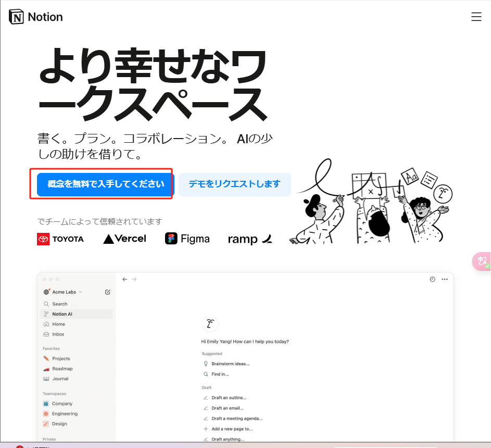Viewport: 491px width, 448px height.
Task: Open Projects under Favorites
Action: pos(77,358)
